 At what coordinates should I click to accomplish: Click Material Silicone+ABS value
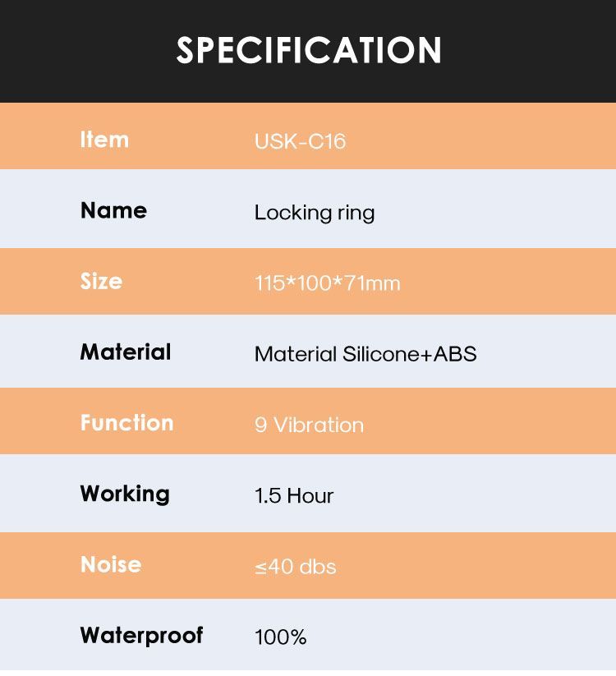click(x=365, y=354)
